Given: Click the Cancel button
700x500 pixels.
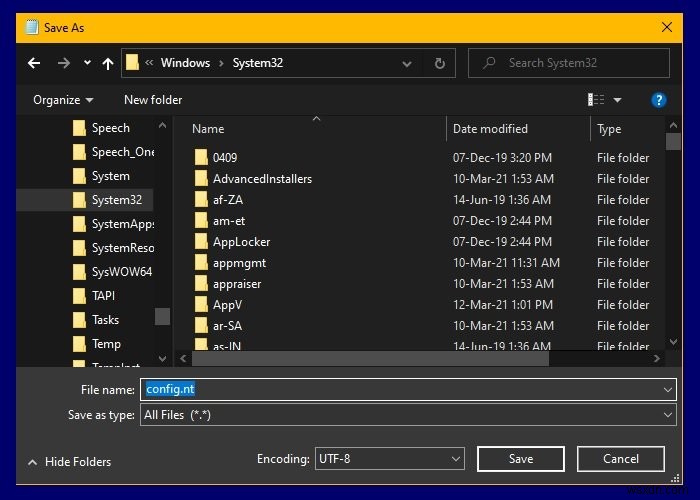Looking at the screenshot, I should pos(621,458).
